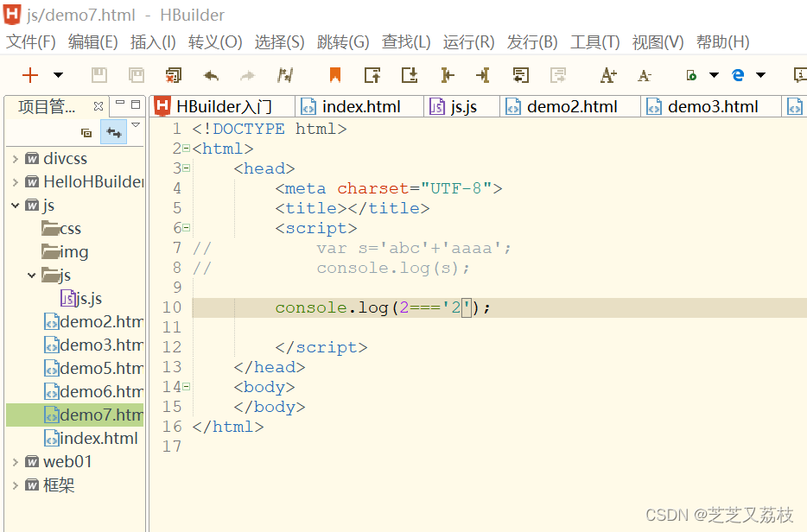Click the console.log code on line 10
Viewport: 807px width, 532px height.
(x=383, y=307)
